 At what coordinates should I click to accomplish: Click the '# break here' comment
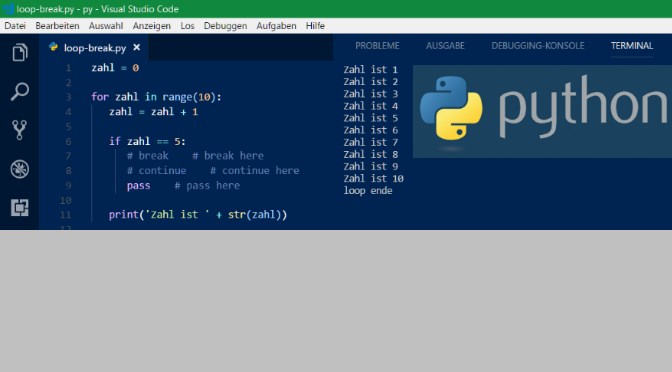tap(228, 156)
